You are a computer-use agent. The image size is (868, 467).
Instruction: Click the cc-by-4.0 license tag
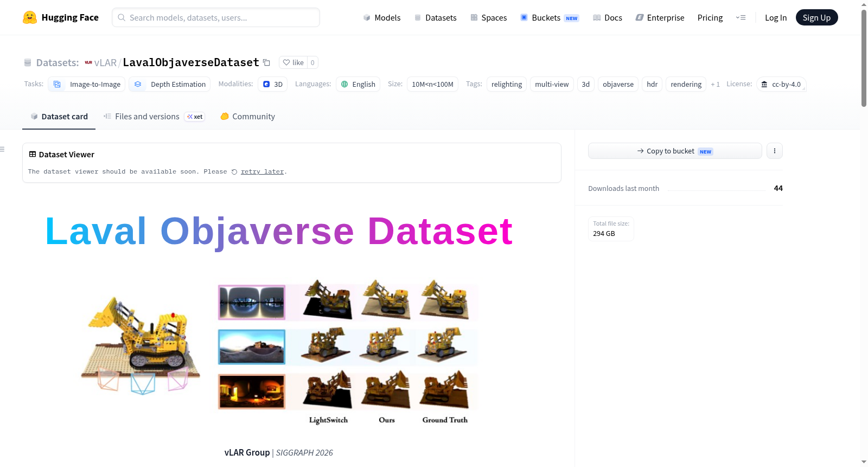tap(781, 84)
